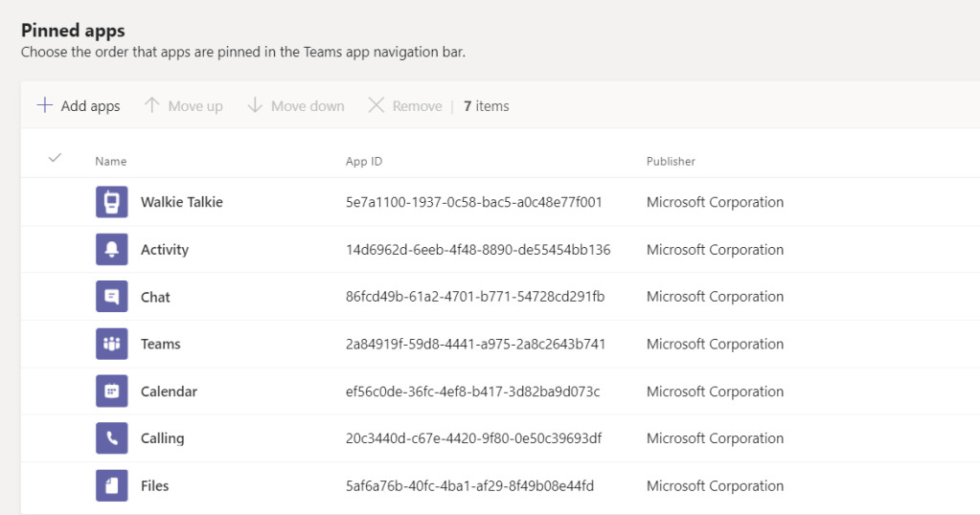The height and width of the screenshot is (515, 980).
Task: Click the Chat app icon
Action: coord(111,297)
